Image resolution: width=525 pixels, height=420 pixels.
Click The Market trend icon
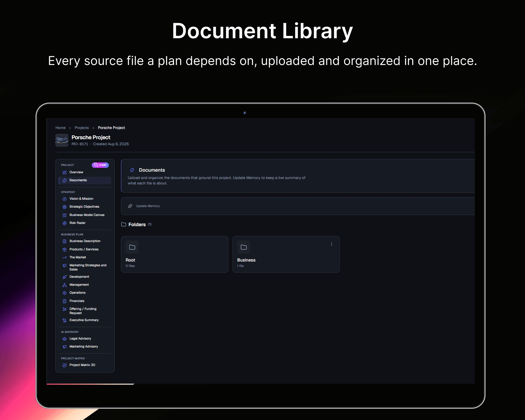pos(65,258)
